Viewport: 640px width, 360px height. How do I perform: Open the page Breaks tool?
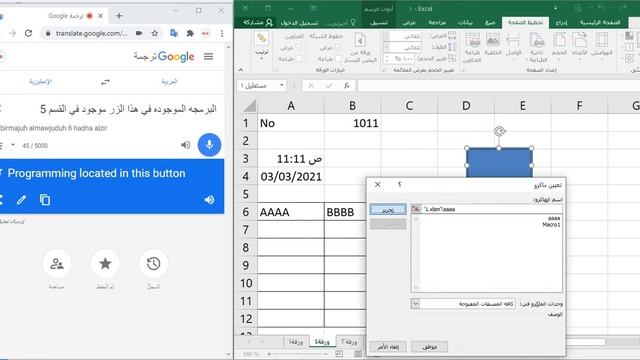coord(513,46)
